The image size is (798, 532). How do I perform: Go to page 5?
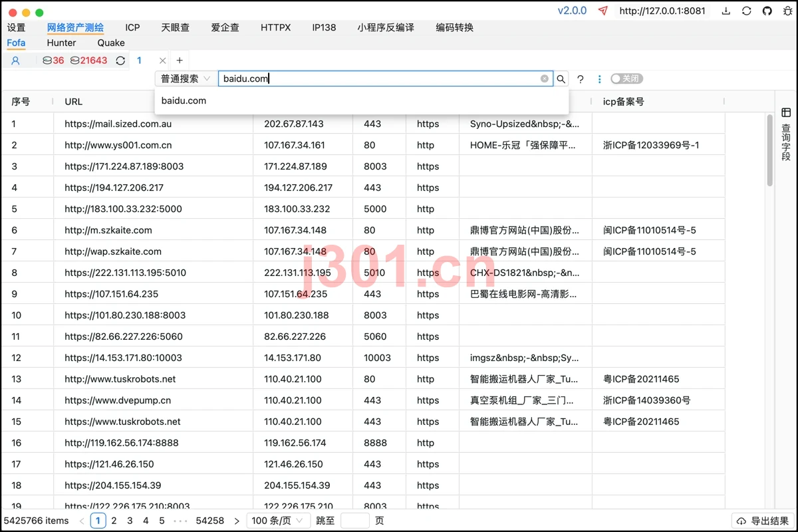162,521
